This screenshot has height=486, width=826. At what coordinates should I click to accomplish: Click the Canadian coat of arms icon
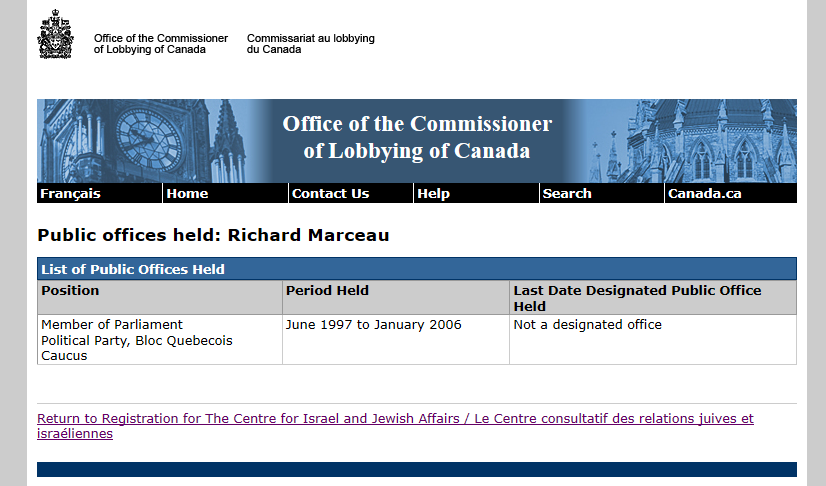tap(55, 34)
